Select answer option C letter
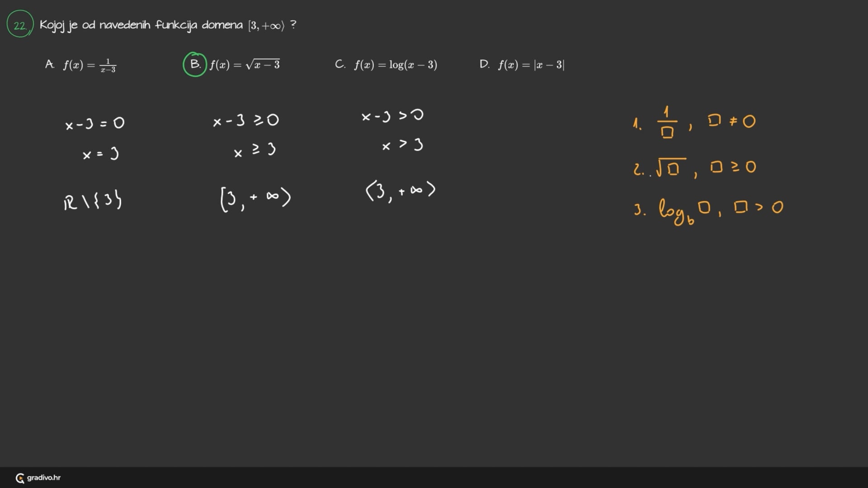Screen dimensions: 868x488 point(340,65)
